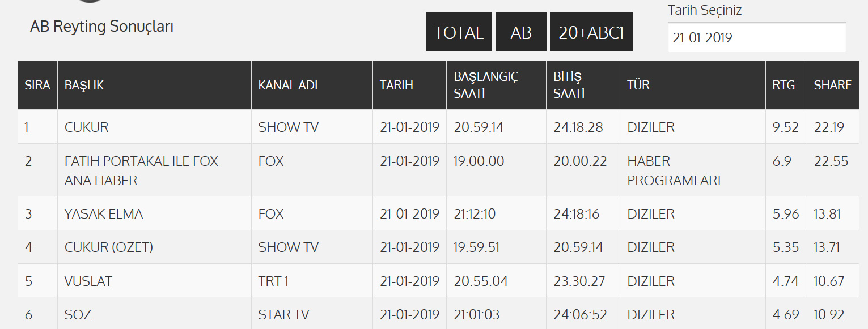The width and height of the screenshot is (868, 329).
Task: Click the TOTAL ratings button
Action: [x=459, y=32]
